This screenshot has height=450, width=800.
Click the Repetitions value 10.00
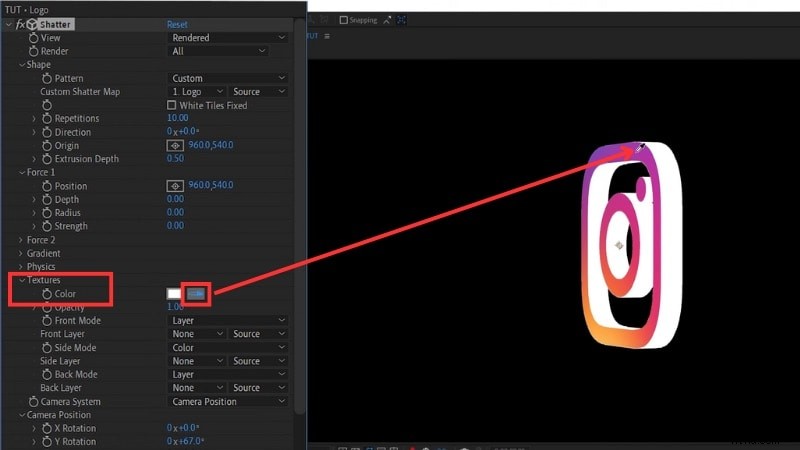click(178, 118)
